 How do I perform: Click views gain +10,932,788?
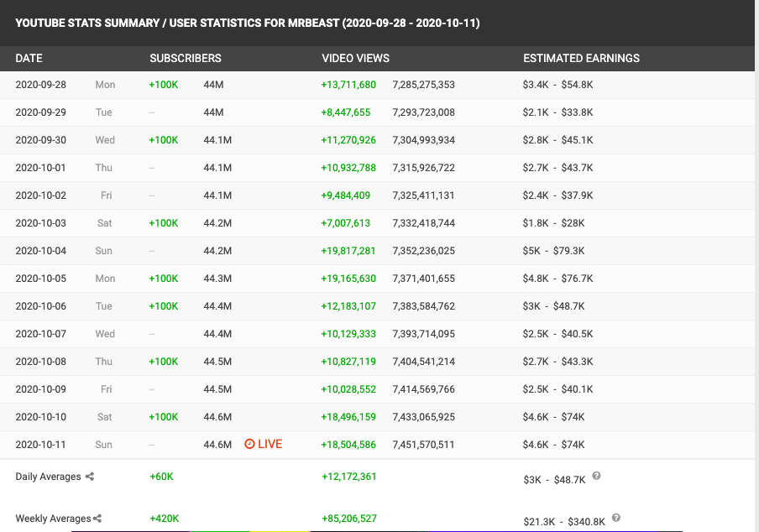348,168
